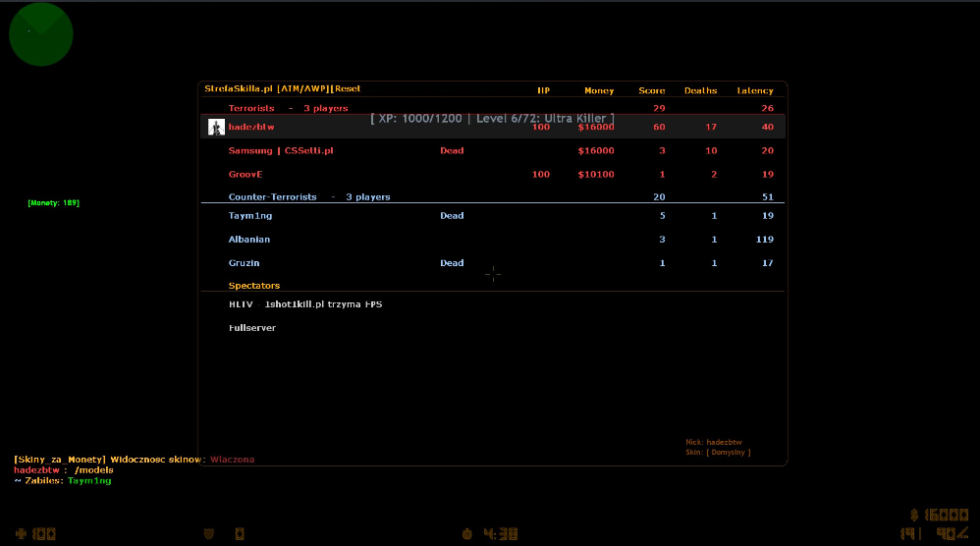Click the 4:38 round timer
Screen dimensions: 980x546
point(501,533)
